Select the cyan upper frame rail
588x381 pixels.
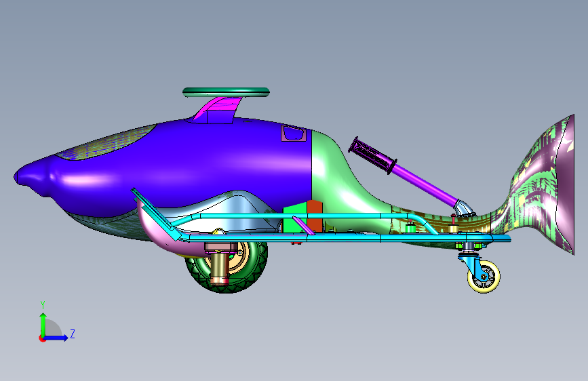pos(300,216)
